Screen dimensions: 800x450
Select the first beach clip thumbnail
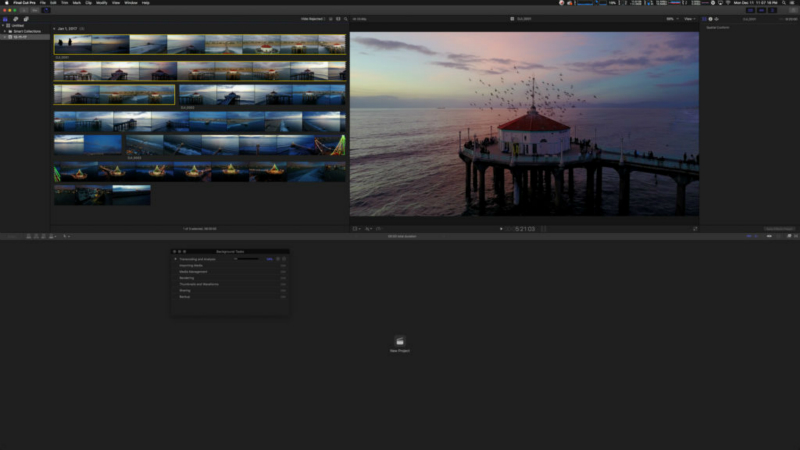click(73, 44)
